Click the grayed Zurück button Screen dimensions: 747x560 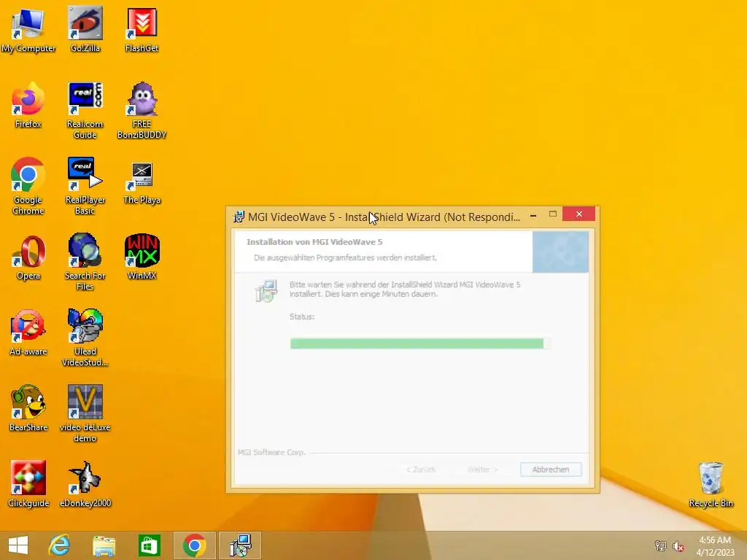pyautogui.click(x=421, y=470)
